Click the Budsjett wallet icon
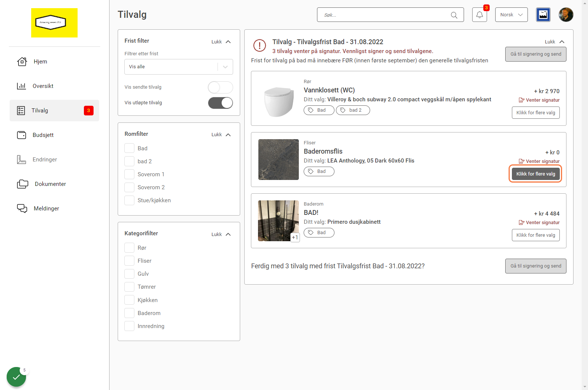588x390 pixels. tap(22, 135)
